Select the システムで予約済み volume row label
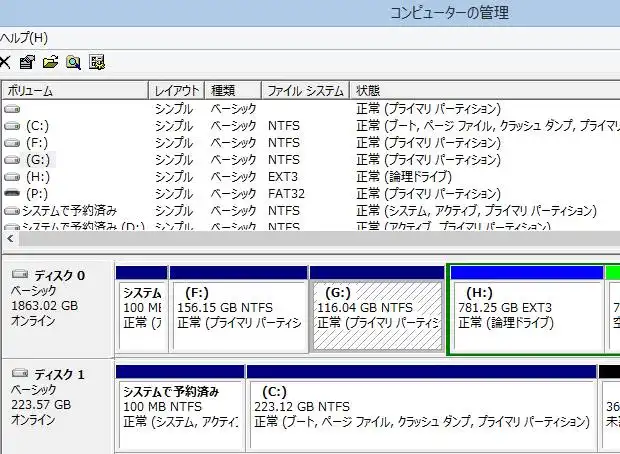620x454 pixels. [70, 211]
